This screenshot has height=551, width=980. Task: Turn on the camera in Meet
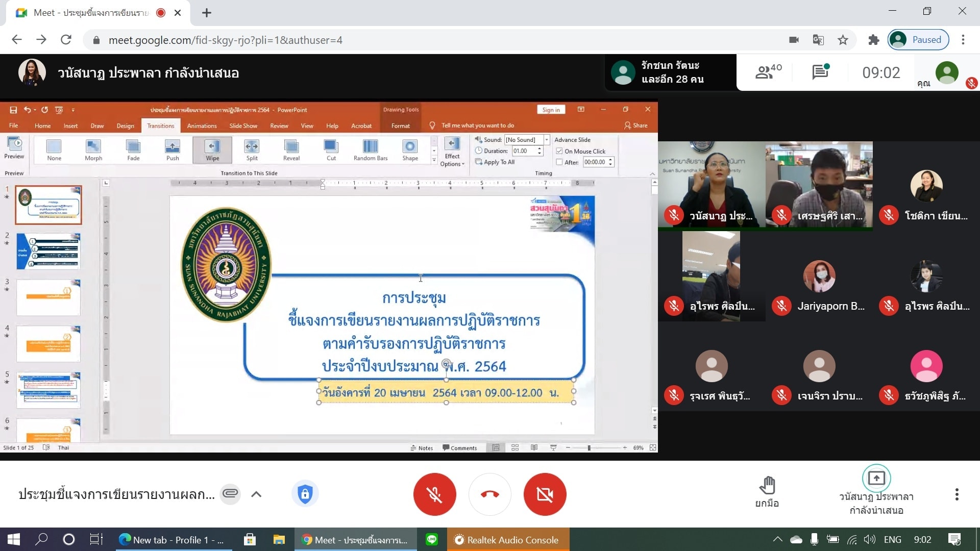(545, 494)
